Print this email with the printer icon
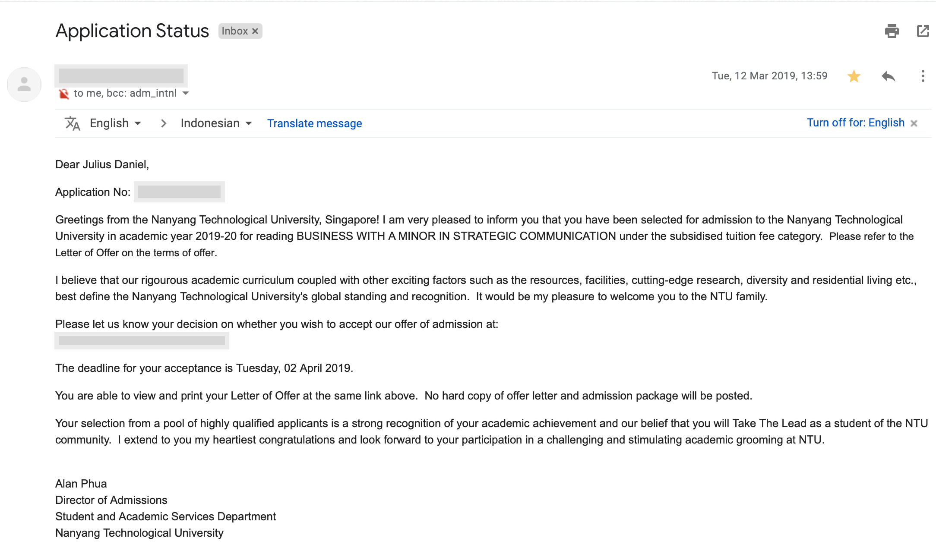936x560 pixels. pyautogui.click(x=892, y=31)
